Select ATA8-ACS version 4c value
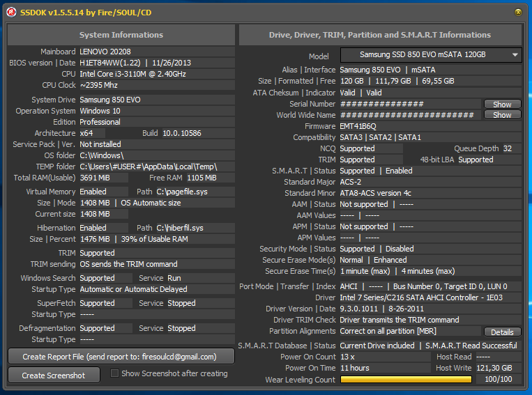The height and width of the screenshot is (395, 532). [x=376, y=193]
